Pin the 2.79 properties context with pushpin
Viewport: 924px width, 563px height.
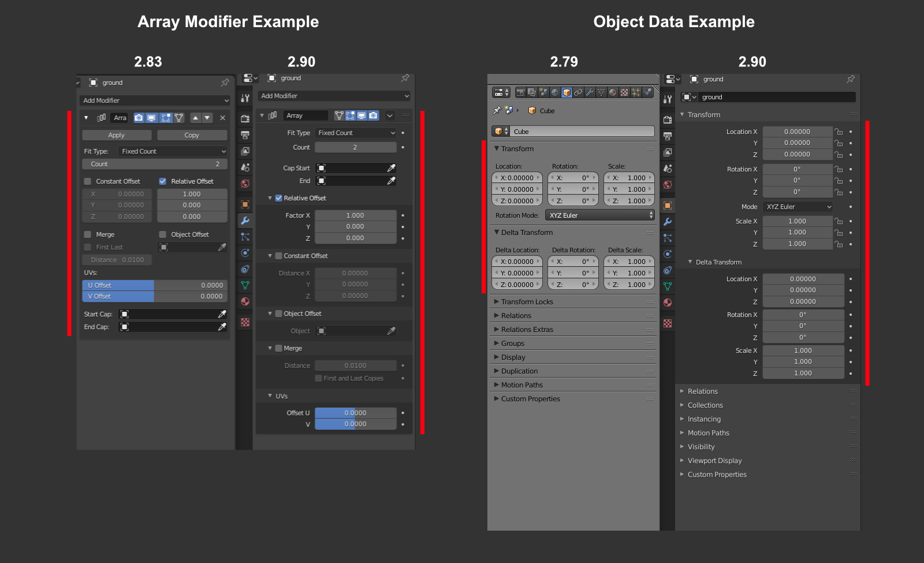pyautogui.click(x=497, y=110)
